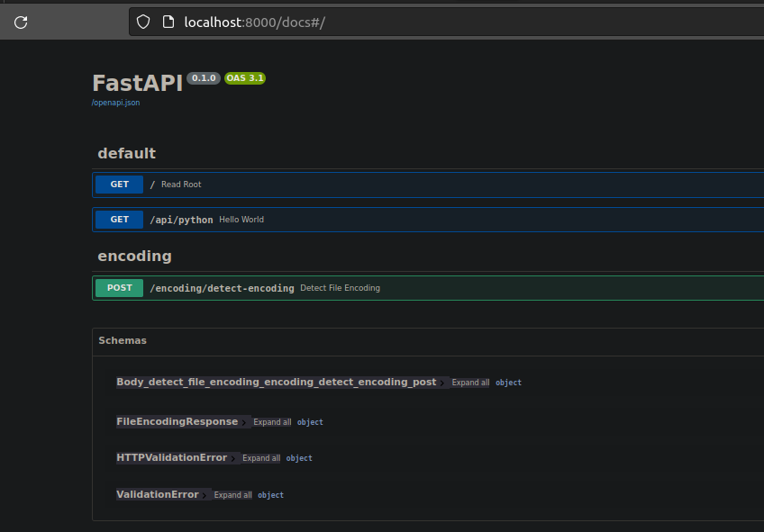This screenshot has height=532, width=764.
Task: Click the browser address bar
Action: [x=360, y=23]
